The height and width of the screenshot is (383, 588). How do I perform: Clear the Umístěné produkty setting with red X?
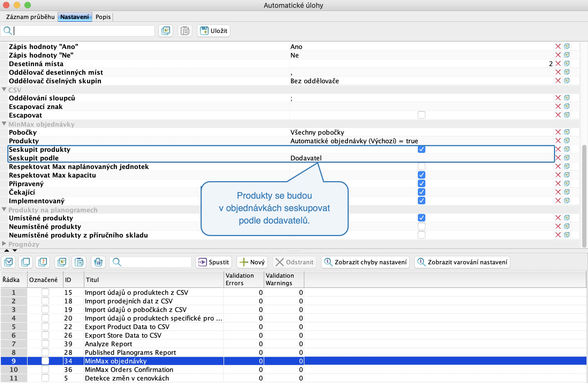pos(558,218)
